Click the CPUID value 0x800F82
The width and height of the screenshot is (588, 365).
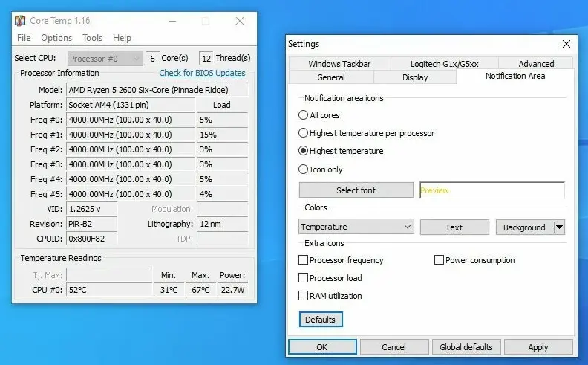click(x=91, y=239)
